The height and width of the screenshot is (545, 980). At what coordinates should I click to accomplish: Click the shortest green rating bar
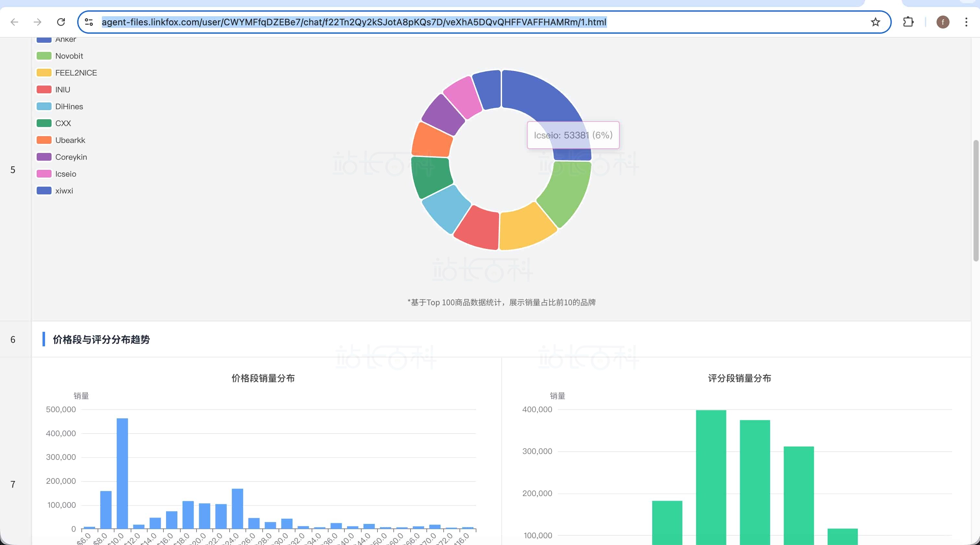coord(843,537)
